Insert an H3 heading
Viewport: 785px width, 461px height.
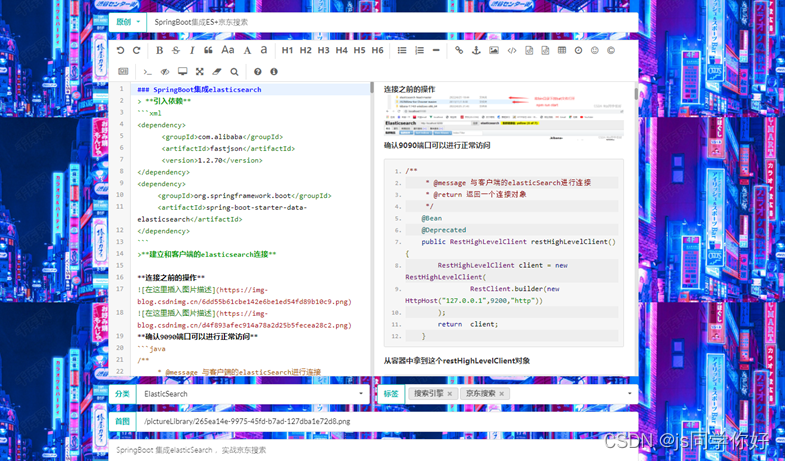[x=323, y=50]
